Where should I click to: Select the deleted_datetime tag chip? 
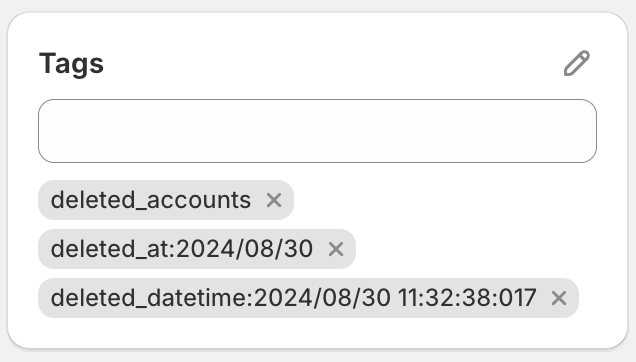coord(308,298)
